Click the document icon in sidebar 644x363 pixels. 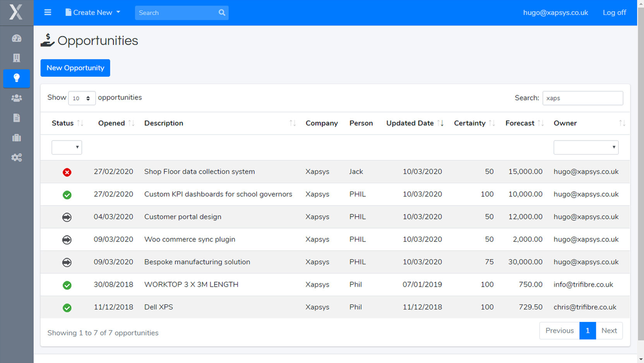pos(17,118)
